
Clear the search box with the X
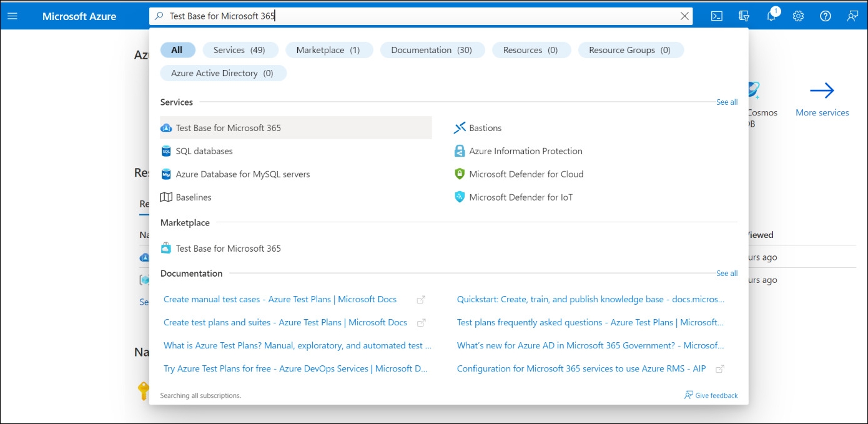(685, 16)
